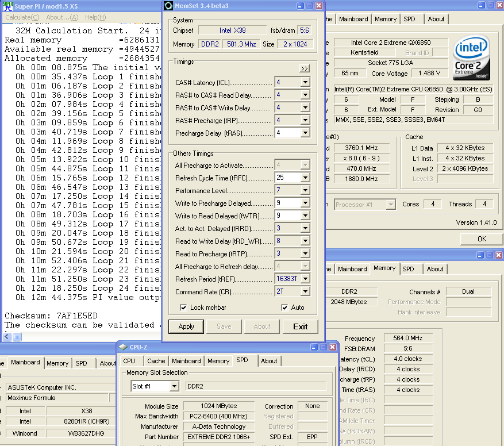Open Memory tab in top-right CPU-Z window

(386, 19)
